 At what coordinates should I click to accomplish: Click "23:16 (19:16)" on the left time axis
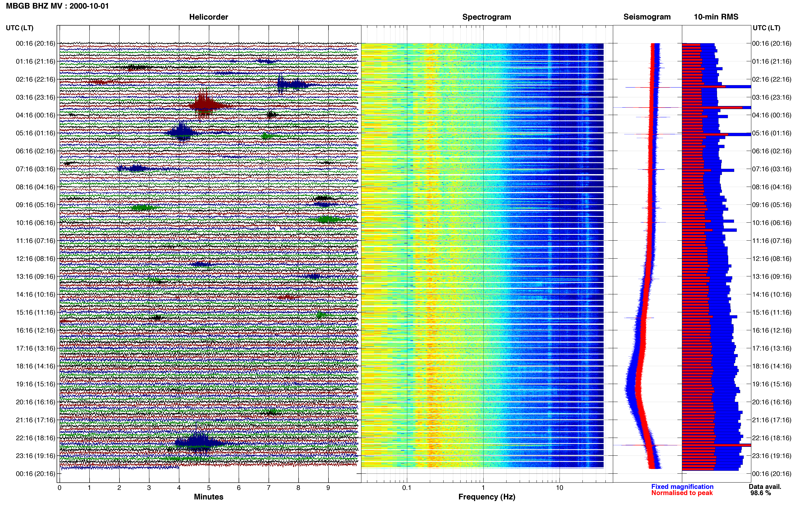(36, 456)
